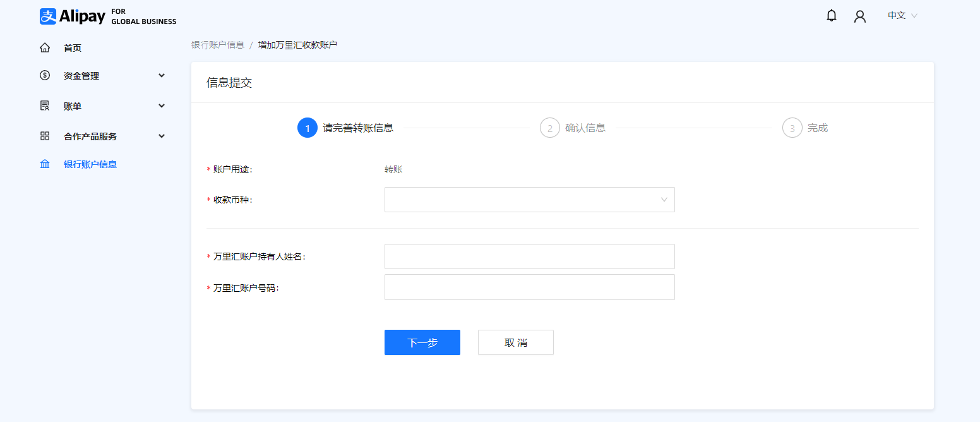
Task: Click the 下一步 button
Action: click(422, 342)
